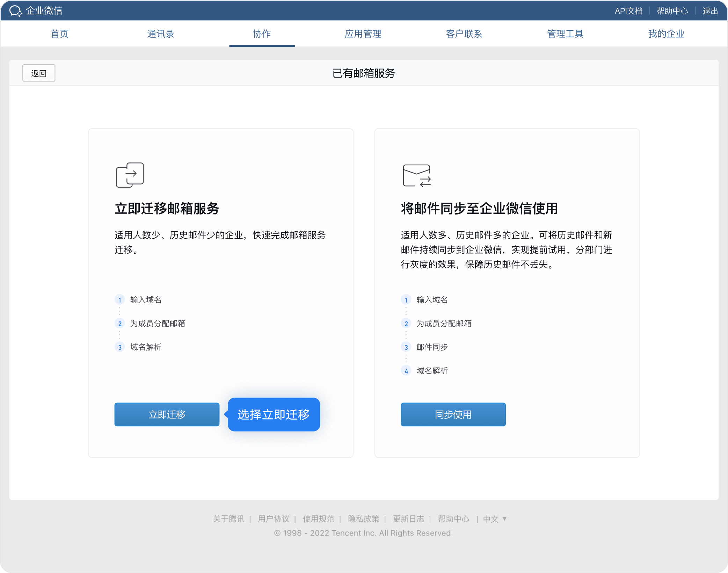Open the 应用管理 tab
The height and width of the screenshot is (573, 728).
point(363,34)
